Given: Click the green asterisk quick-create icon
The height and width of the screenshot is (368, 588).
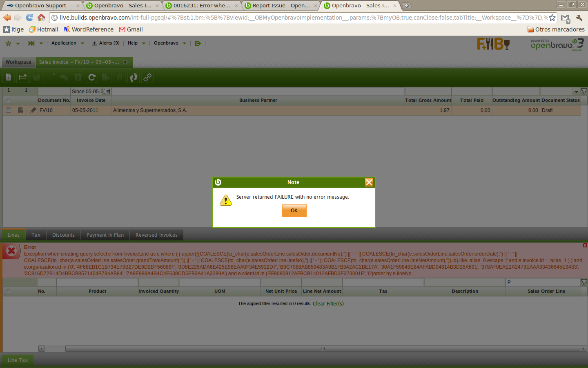Looking at the screenshot, I should (x=8, y=43).
